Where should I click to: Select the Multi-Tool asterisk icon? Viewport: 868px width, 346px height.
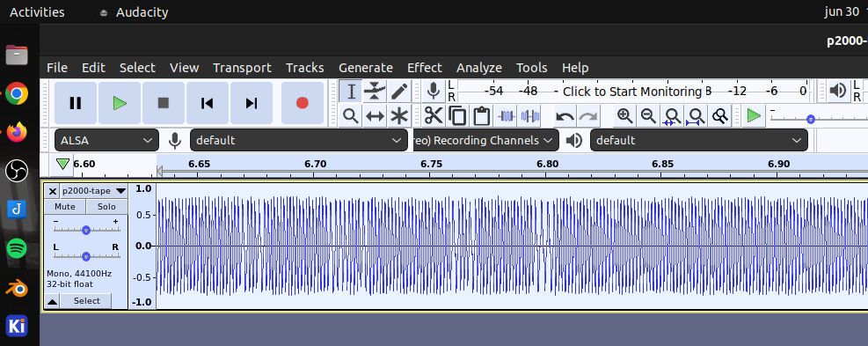(399, 116)
